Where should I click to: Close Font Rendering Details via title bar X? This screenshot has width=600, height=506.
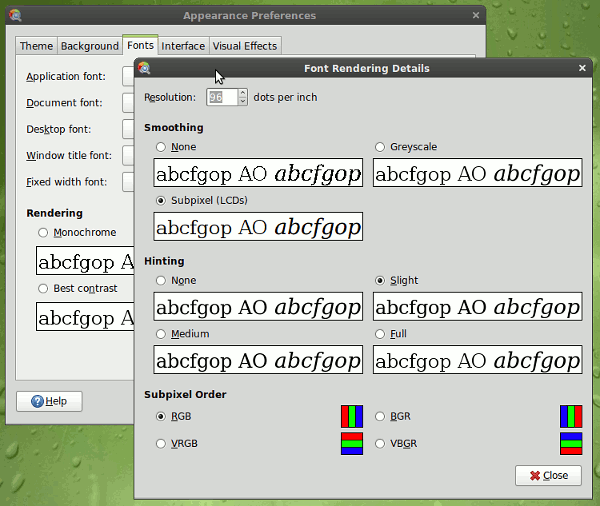coord(582,68)
